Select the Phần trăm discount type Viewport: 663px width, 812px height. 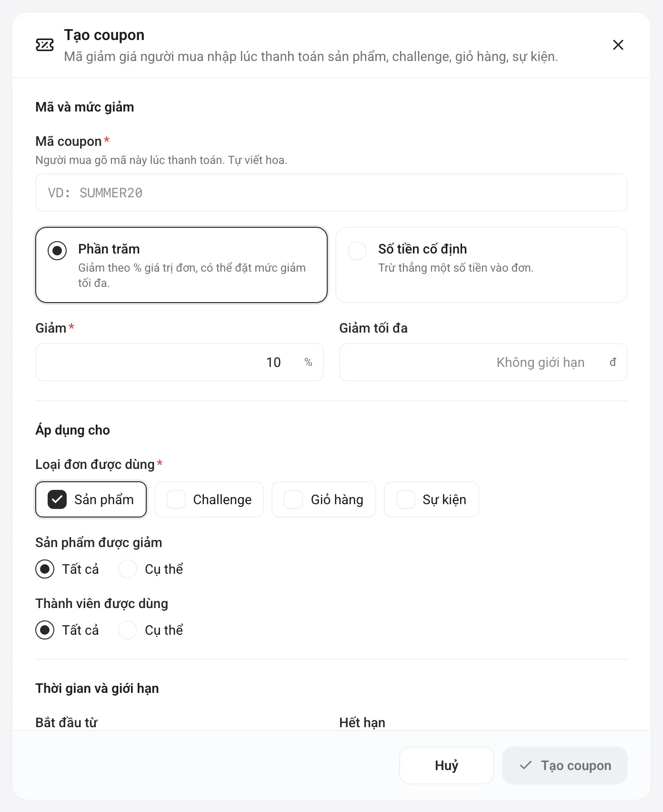[x=181, y=265]
